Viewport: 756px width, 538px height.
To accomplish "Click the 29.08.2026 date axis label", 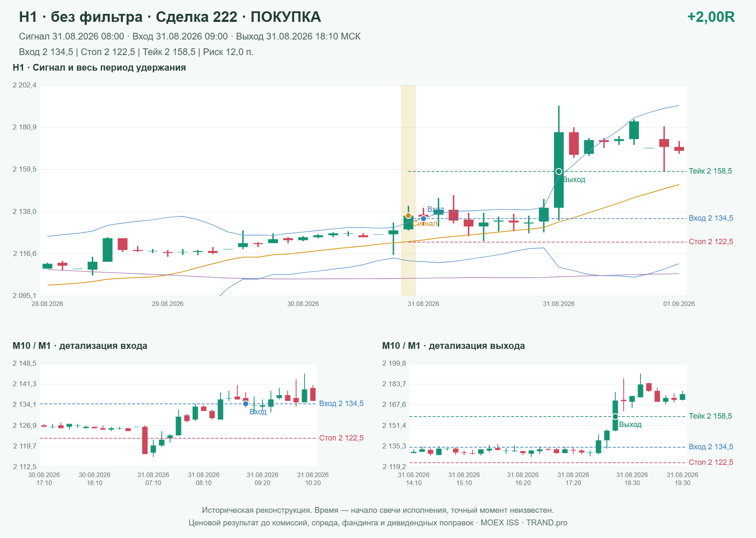I will pyautogui.click(x=168, y=304).
